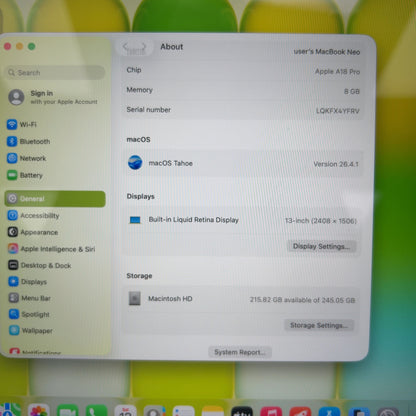
Task: Open the System Report button
Action: coord(240,352)
